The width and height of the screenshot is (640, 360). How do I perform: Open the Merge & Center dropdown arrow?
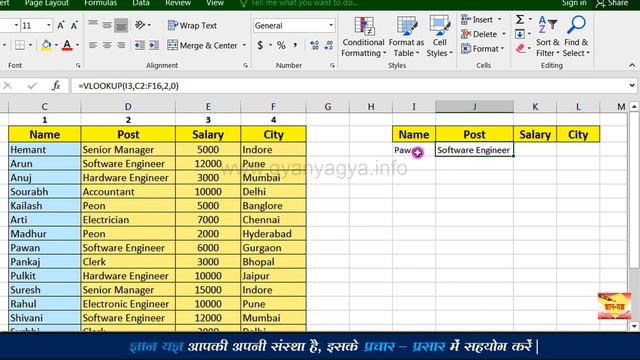pos(244,45)
